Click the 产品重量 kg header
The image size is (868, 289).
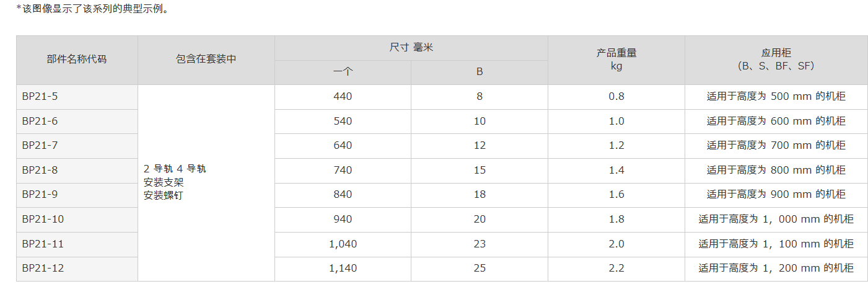coord(616,60)
